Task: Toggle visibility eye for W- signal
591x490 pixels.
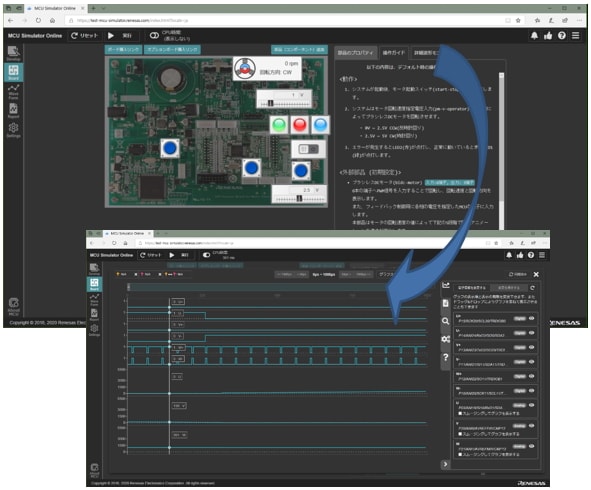Action: point(531,390)
